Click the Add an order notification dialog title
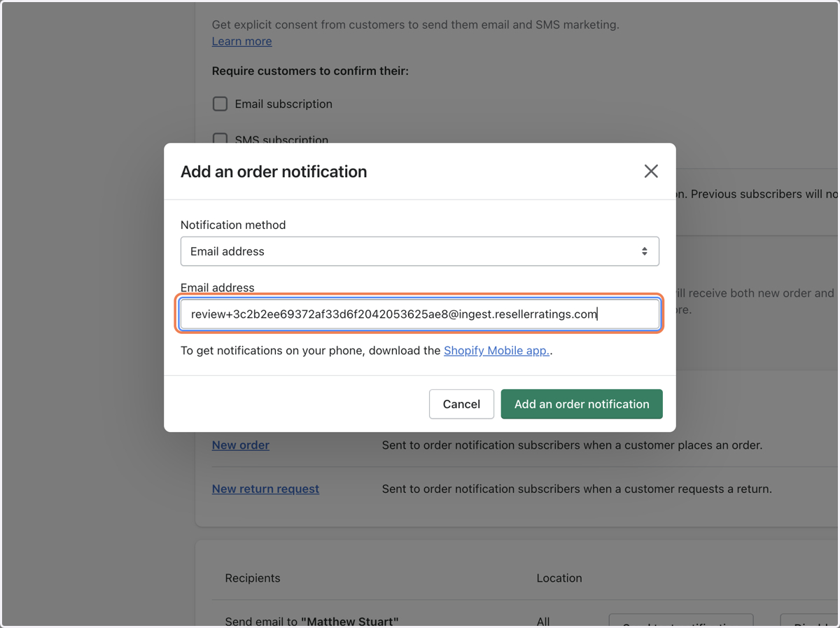 click(274, 172)
